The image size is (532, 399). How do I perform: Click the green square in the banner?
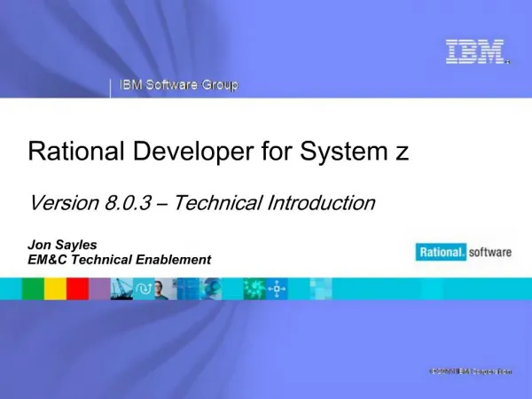coord(33,289)
